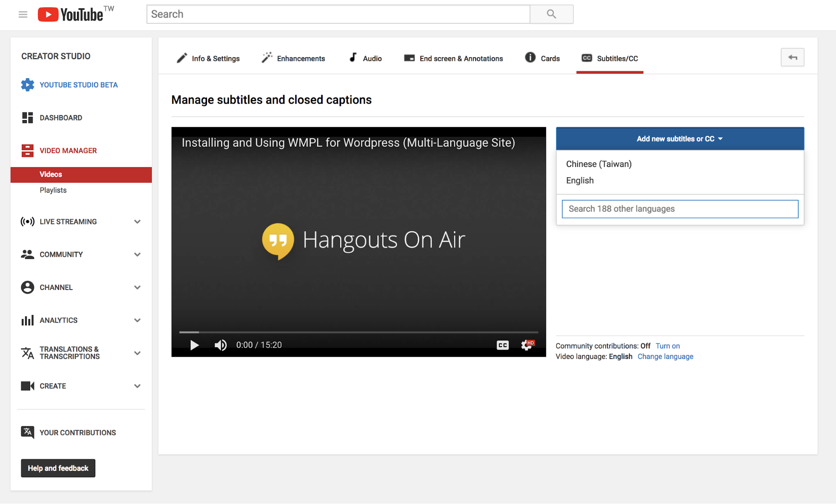Click the video title overlay text

(x=348, y=143)
